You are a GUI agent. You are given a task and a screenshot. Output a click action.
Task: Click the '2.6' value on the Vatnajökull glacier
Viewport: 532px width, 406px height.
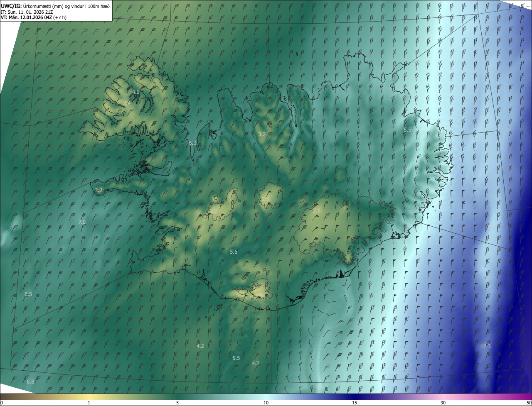coord(317,211)
